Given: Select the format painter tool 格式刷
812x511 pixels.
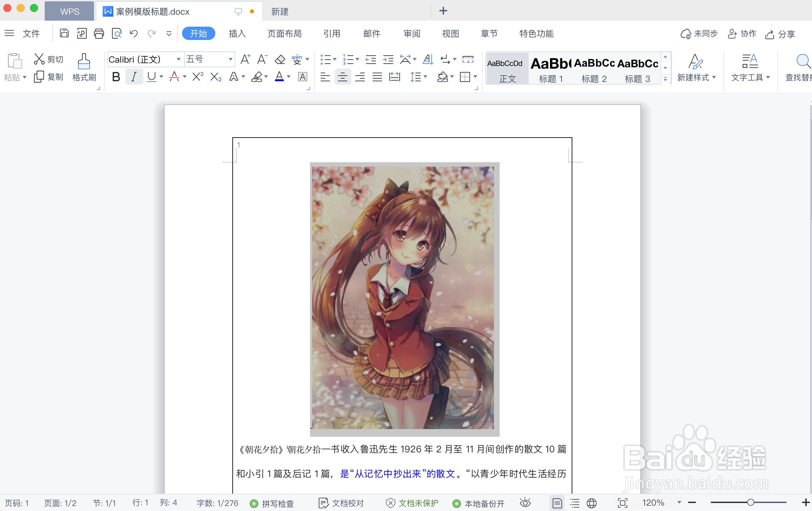Looking at the screenshot, I should [84, 67].
